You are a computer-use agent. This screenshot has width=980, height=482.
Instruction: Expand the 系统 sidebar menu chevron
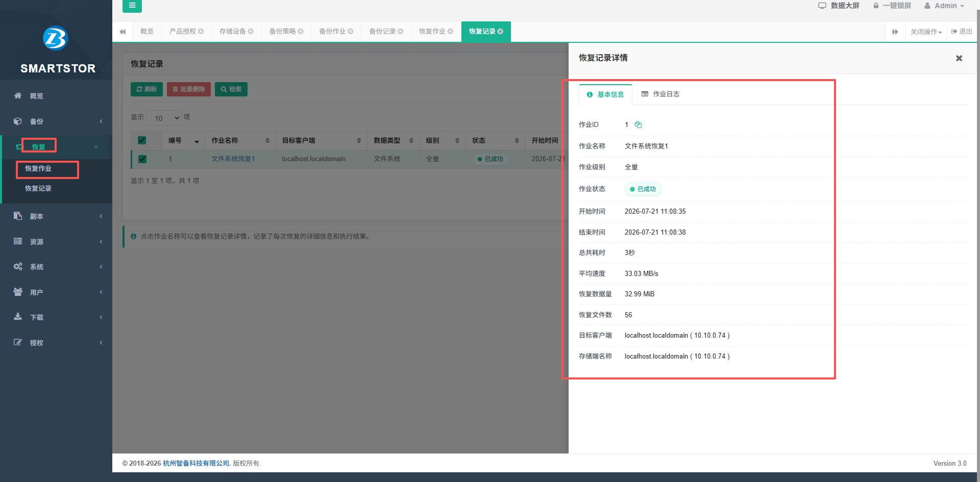click(101, 267)
